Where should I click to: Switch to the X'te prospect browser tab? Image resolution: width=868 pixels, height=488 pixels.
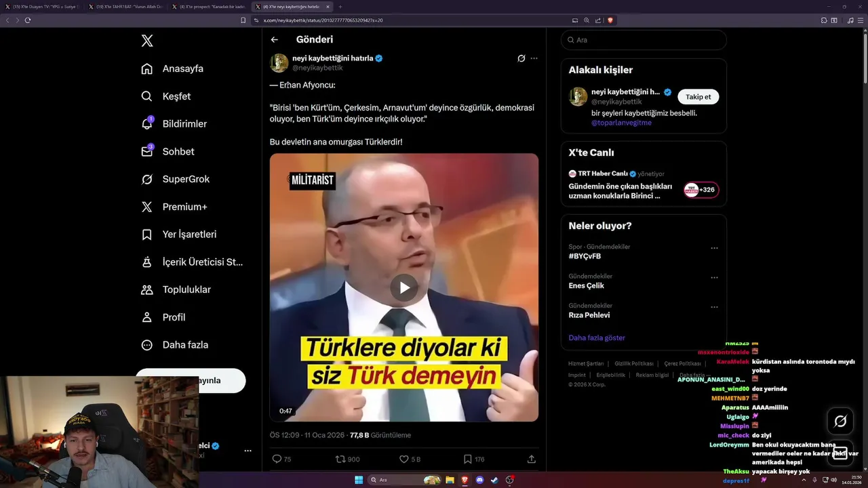209,6
